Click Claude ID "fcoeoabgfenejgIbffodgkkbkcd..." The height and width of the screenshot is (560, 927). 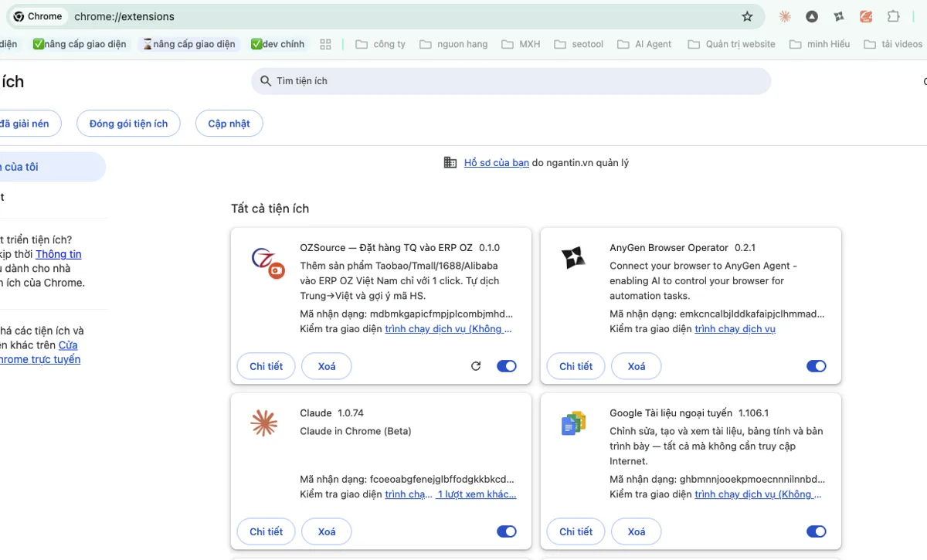442,480
